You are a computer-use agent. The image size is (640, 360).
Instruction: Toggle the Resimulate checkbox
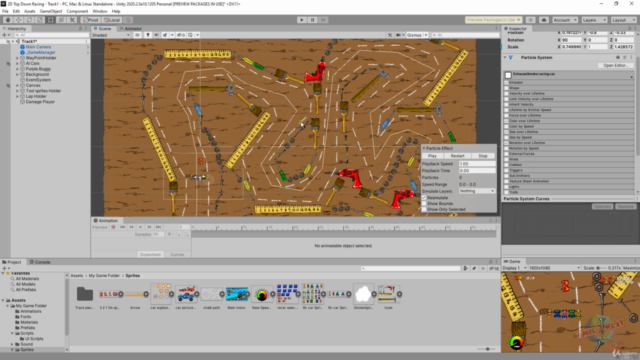point(424,198)
